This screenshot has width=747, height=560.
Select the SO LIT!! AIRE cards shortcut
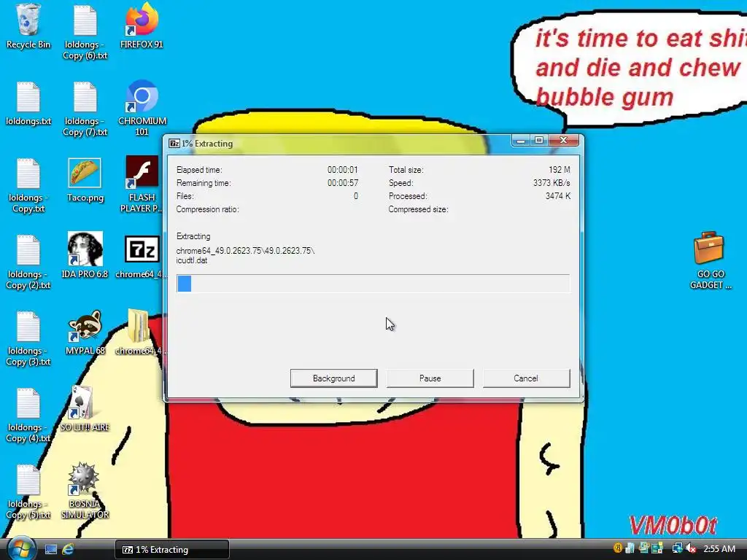coord(85,409)
